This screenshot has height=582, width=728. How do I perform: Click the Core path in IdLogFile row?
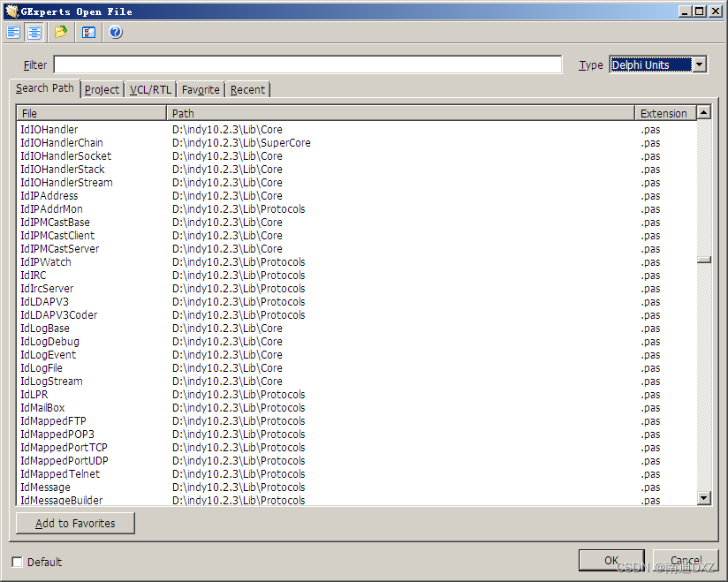tap(227, 368)
